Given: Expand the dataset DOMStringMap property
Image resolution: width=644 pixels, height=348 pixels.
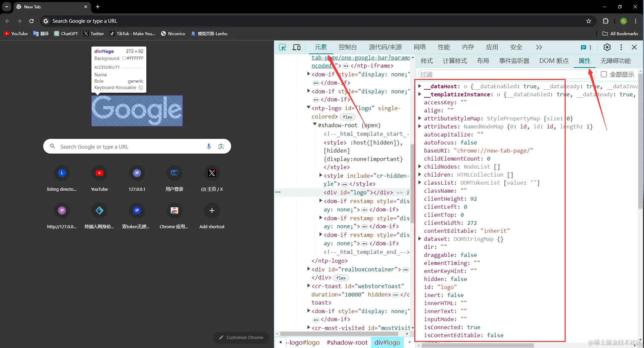Looking at the screenshot, I should 420,239.
